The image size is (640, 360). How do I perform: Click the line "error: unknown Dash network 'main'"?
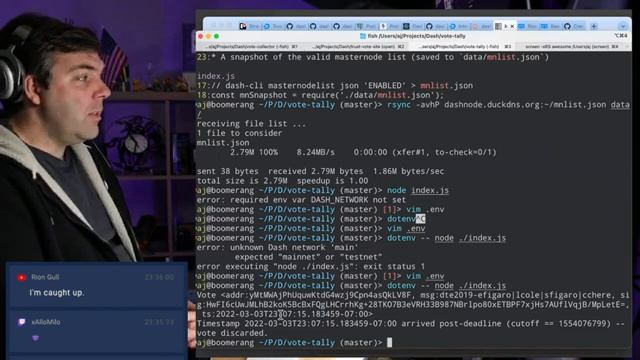[277, 248]
